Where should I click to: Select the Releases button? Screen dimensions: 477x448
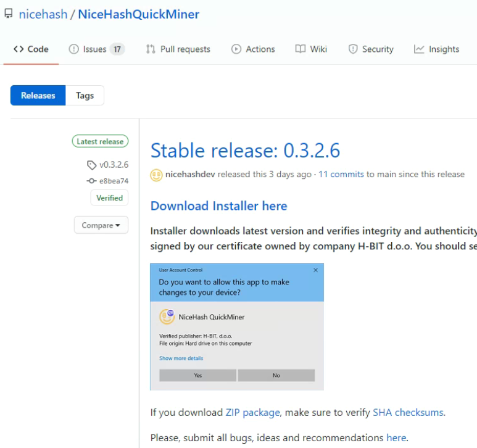point(38,96)
